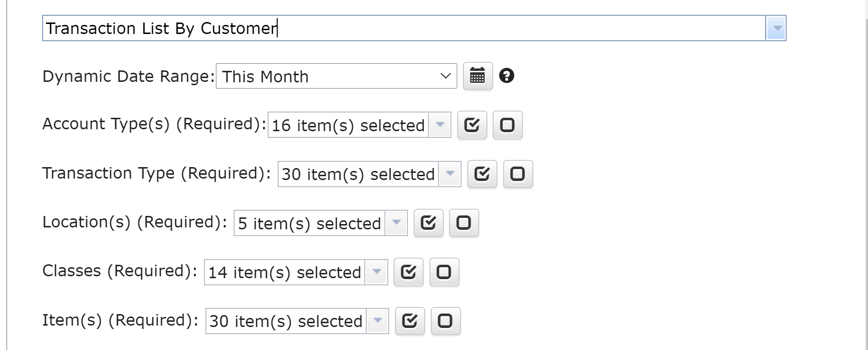Clear all Transaction Types via the empty box icon

518,174
